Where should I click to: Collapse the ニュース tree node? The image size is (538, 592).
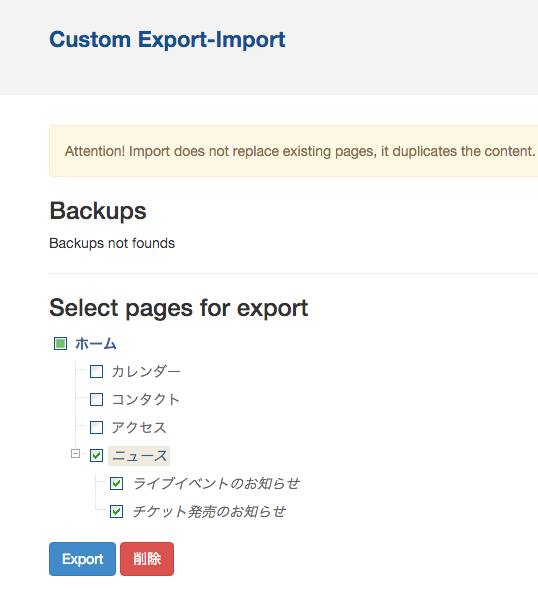tap(76, 453)
